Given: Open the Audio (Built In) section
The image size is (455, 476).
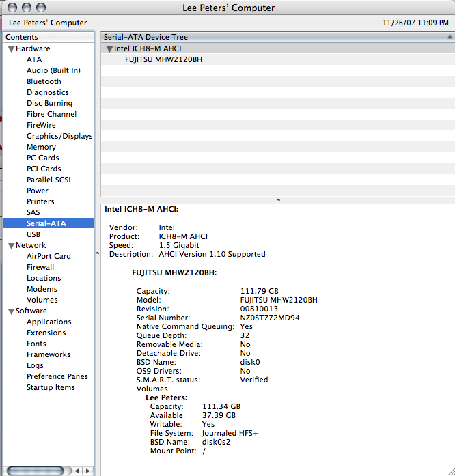Looking at the screenshot, I should [x=53, y=70].
